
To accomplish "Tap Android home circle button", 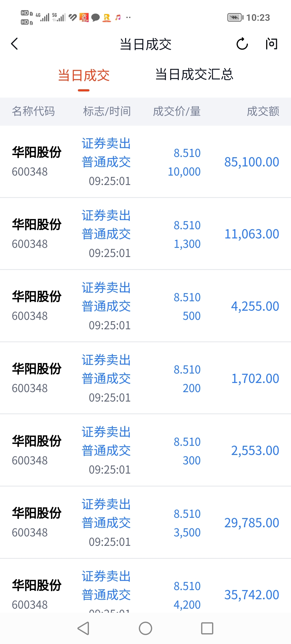I will (x=145, y=628).
